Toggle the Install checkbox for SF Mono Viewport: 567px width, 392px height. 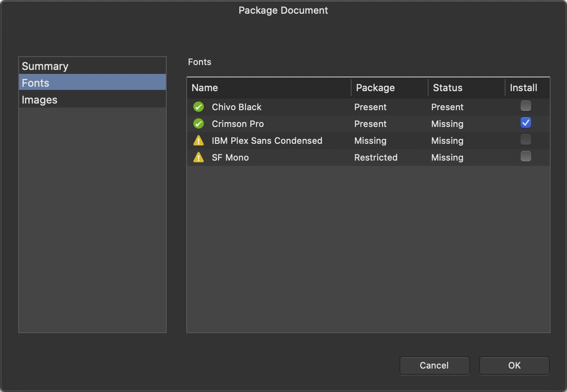(526, 156)
